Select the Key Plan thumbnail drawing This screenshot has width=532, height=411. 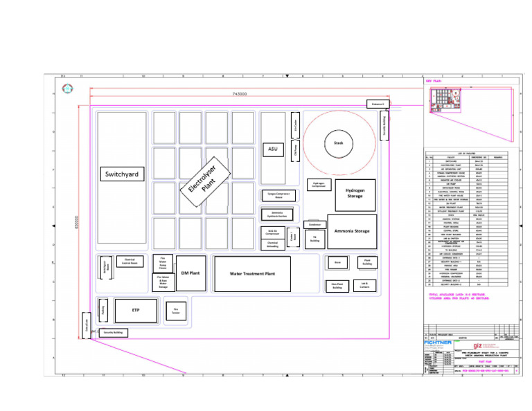coord(472,114)
